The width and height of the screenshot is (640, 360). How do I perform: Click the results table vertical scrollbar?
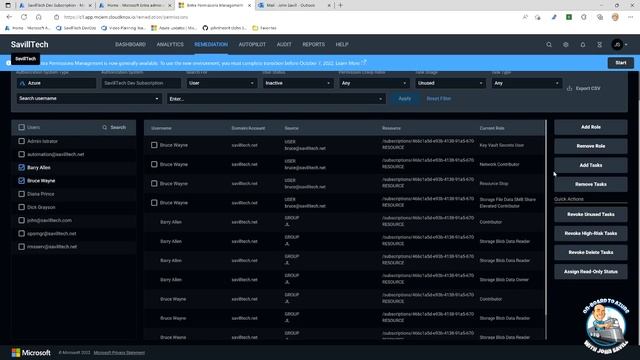[x=545, y=218]
